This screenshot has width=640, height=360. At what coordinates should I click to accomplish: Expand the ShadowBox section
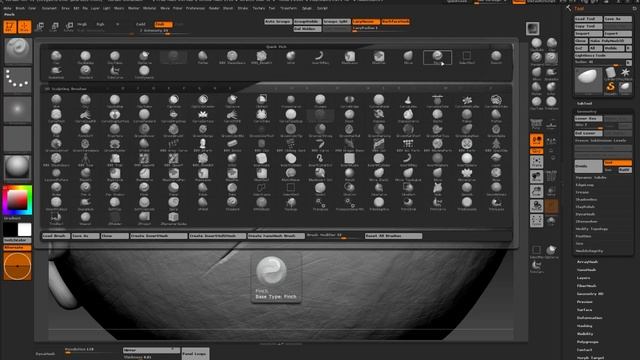[x=587, y=200]
